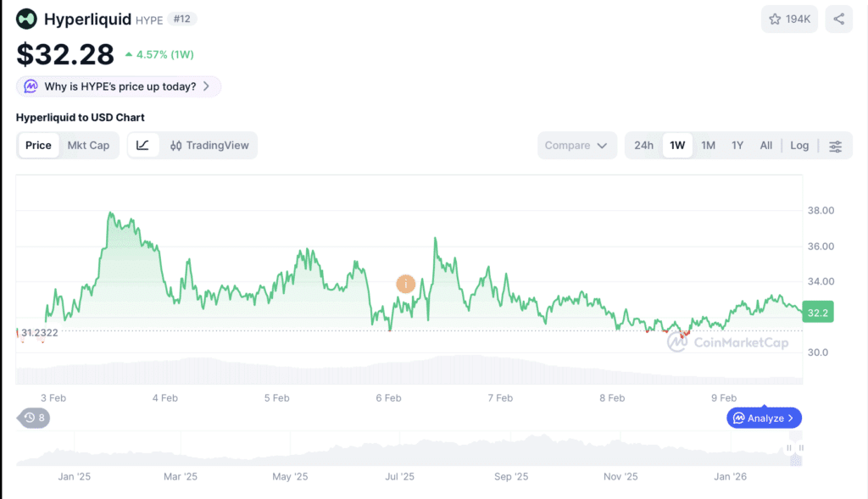The width and height of the screenshot is (868, 499).
Task: Show the All time range
Action: (x=766, y=146)
